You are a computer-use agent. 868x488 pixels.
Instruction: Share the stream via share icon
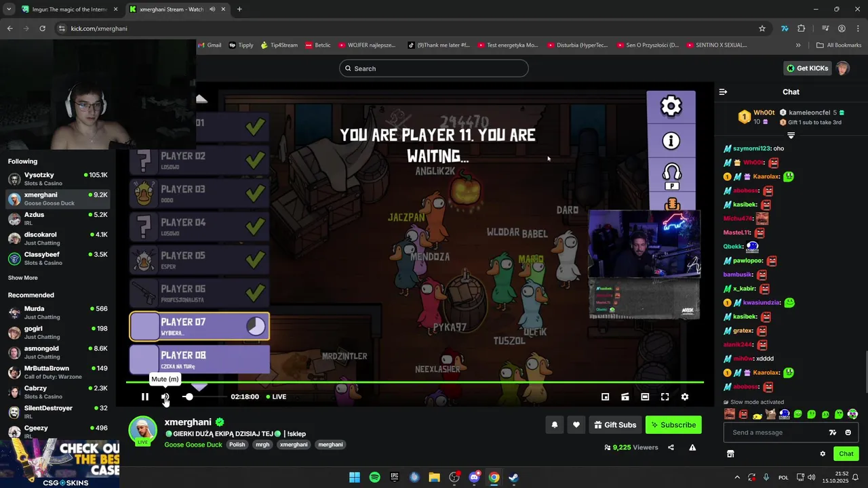(671, 447)
